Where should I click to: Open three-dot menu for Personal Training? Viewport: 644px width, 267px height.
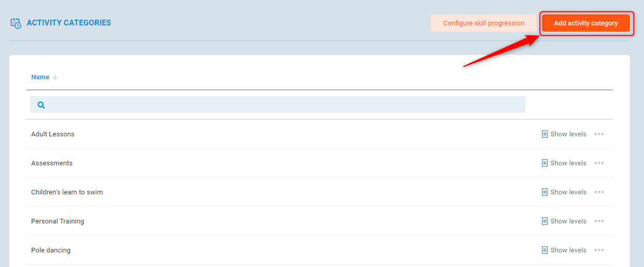[x=599, y=221]
